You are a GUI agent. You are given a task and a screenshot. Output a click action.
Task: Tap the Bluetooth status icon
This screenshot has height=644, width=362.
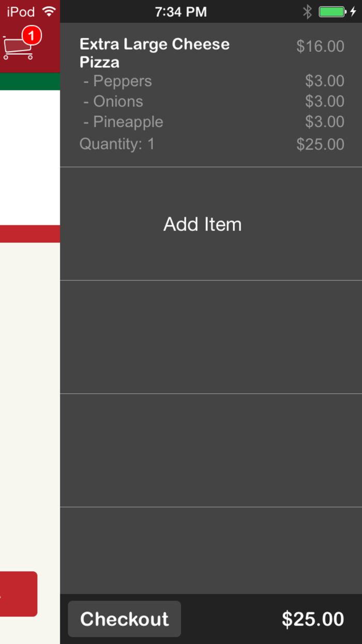[307, 11]
